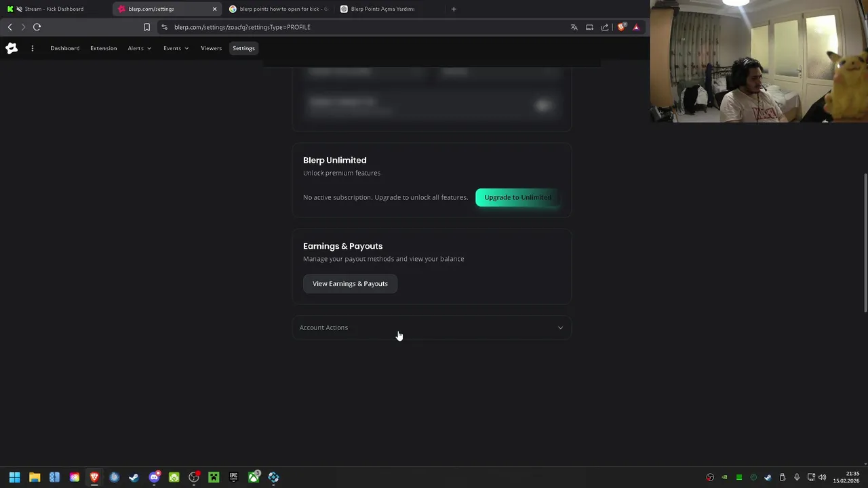The image size is (868, 488).
Task: Switch to the Stream - Kick Dashboard tab
Action: click(x=54, y=9)
